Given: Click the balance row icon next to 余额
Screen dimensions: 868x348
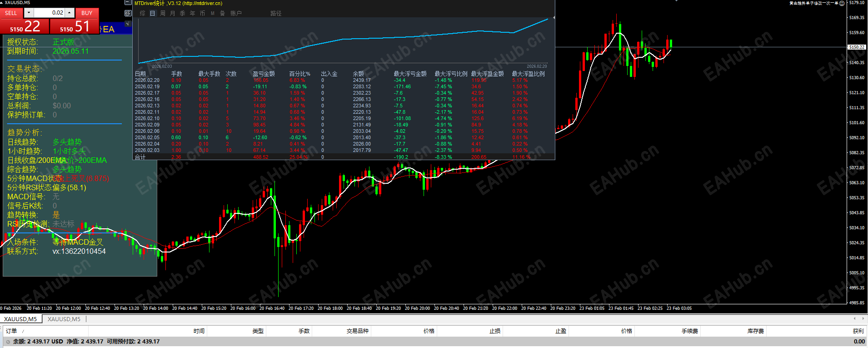Looking at the screenshot, I should (x=8, y=342).
